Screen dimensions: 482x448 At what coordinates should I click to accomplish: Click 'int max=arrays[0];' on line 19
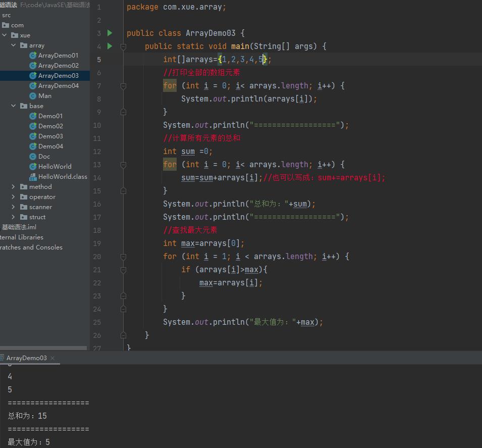click(x=203, y=243)
